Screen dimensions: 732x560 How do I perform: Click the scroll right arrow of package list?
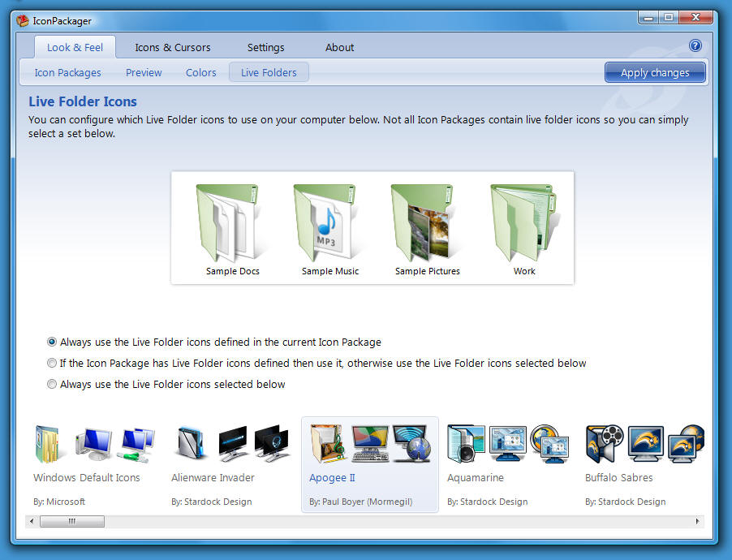pos(697,521)
